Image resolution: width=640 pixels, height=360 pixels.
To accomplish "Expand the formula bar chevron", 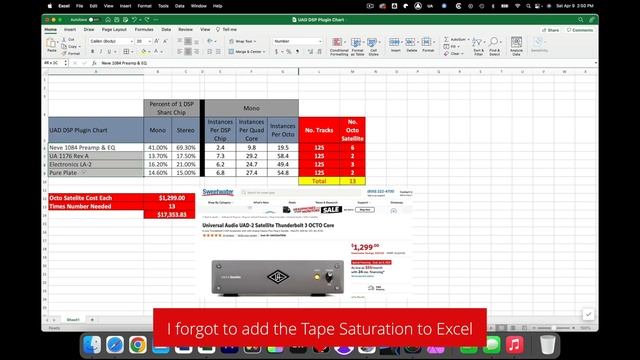I will pos(596,63).
